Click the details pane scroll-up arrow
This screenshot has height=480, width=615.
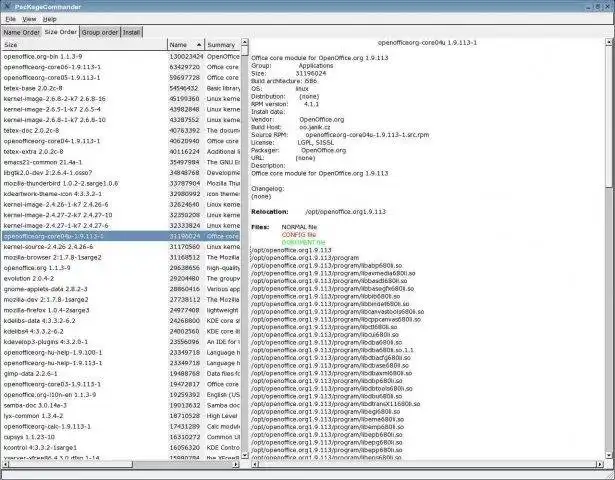(610, 42)
